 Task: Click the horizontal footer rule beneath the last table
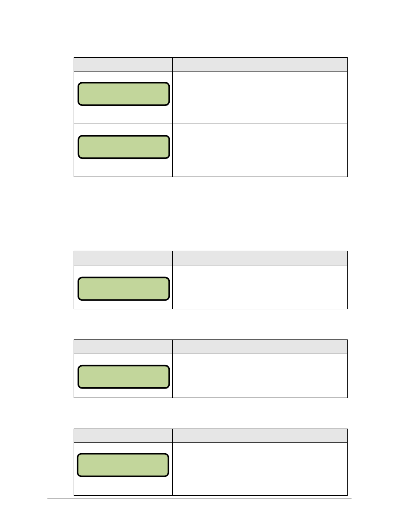click(x=199, y=498)
